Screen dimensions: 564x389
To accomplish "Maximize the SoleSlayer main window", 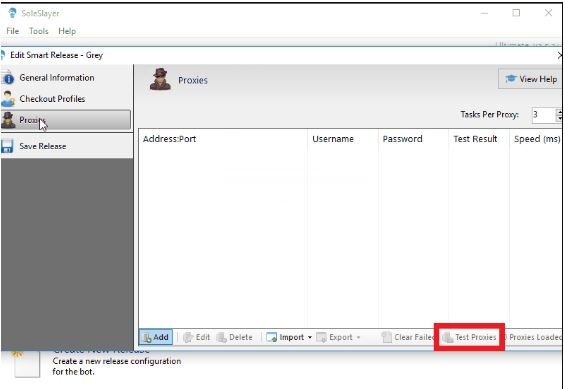I will 516,13.
